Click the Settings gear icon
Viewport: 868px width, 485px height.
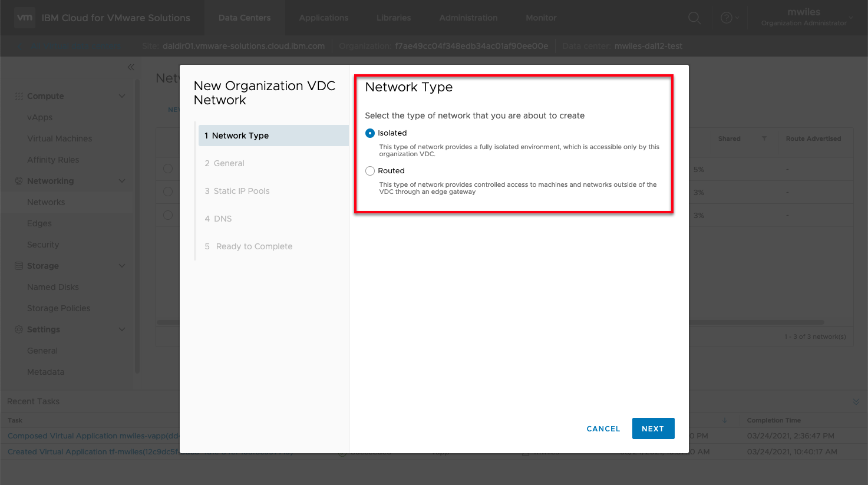tap(19, 329)
